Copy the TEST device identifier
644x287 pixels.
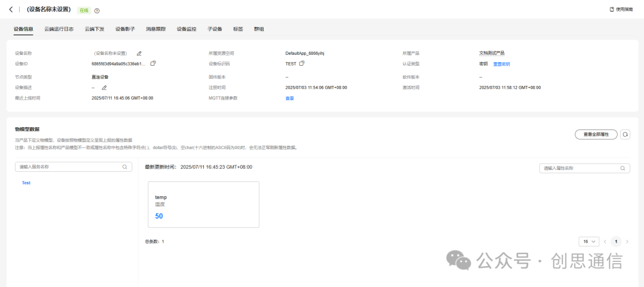point(302,63)
